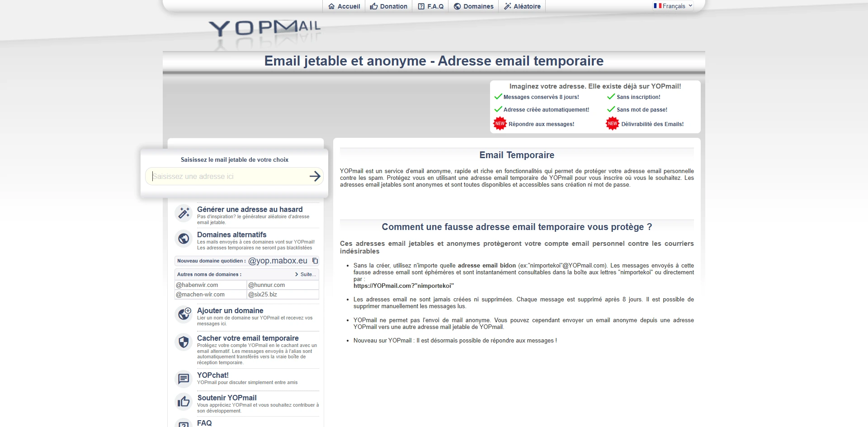Screen dimensions: 868x427
Task: Open Cacher votre email temporaire link
Action: point(248,338)
